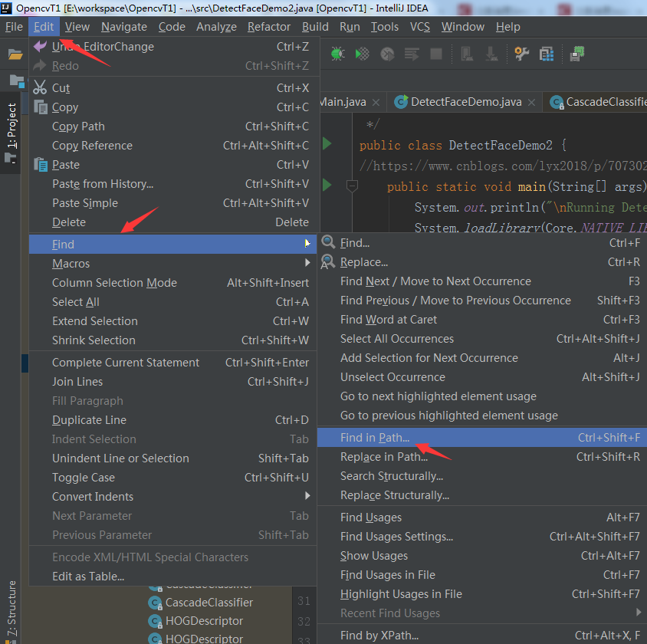This screenshot has height=644, width=647.
Task: Choose Search Structurally... entry
Action: point(482,475)
